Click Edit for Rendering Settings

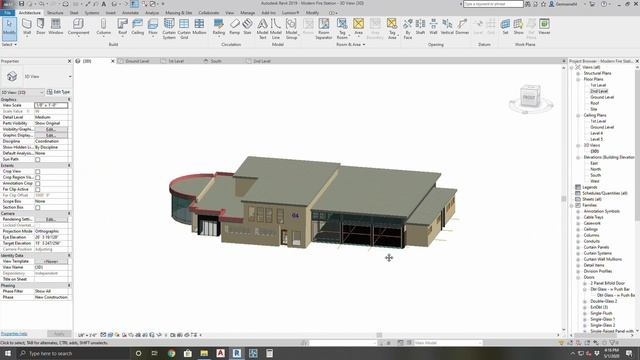[51, 220]
